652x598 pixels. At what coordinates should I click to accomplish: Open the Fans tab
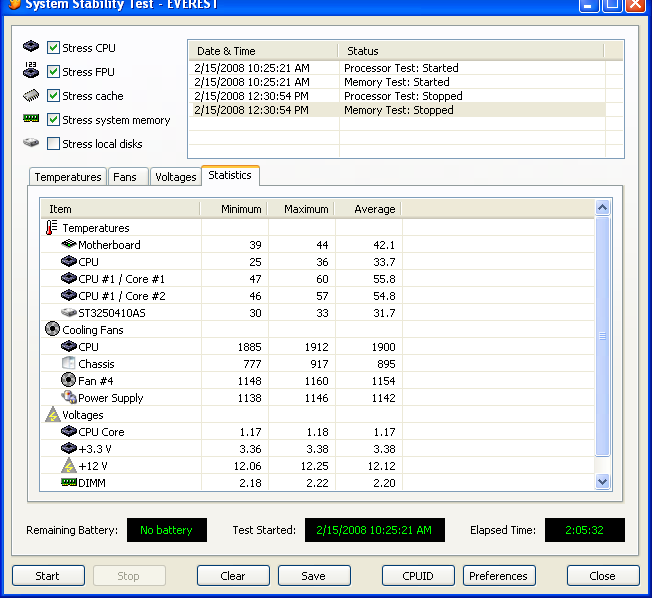tap(128, 177)
